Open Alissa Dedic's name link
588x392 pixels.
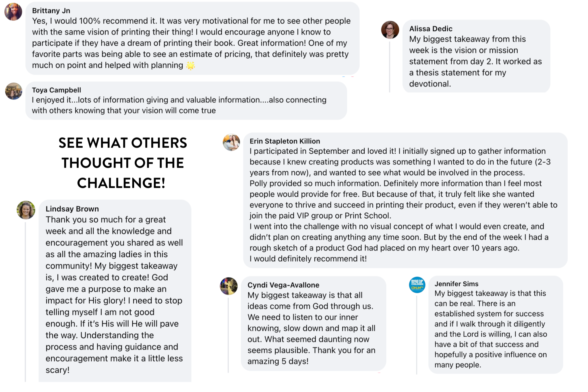pos(431,29)
